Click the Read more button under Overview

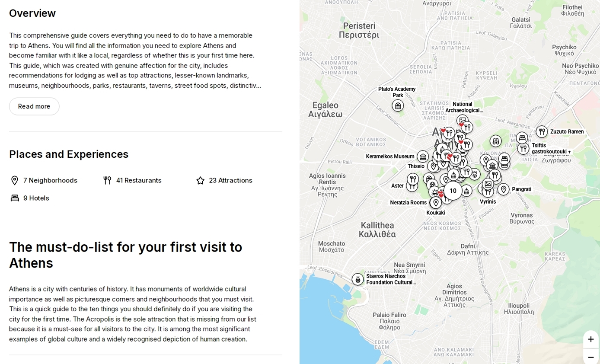click(x=34, y=106)
